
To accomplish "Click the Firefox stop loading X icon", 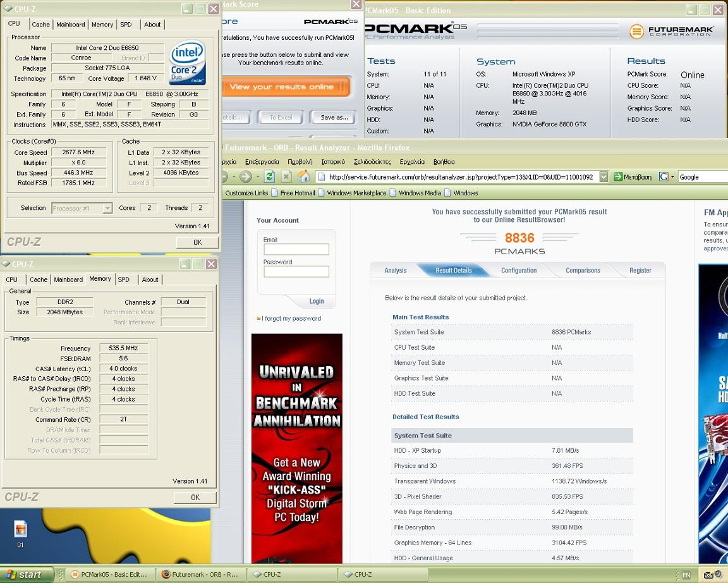I will tap(286, 176).
